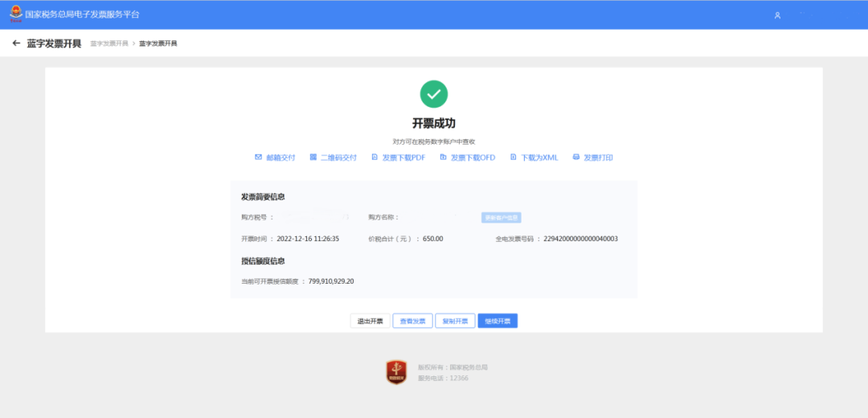Click the 复制开票 button
The height and width of the screenshot is (418, 868).
[455, 321]
